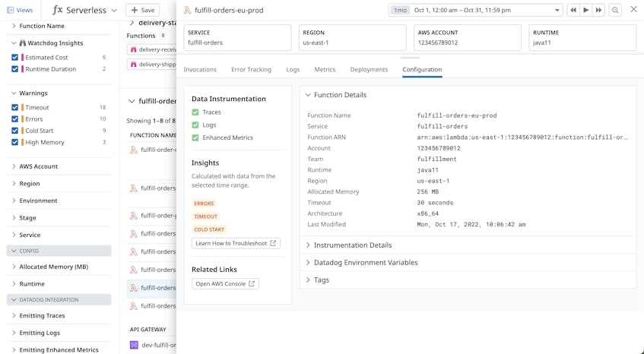Play the live time range
The width and height of the screenshot is (644, 354).
coord(586,10)
